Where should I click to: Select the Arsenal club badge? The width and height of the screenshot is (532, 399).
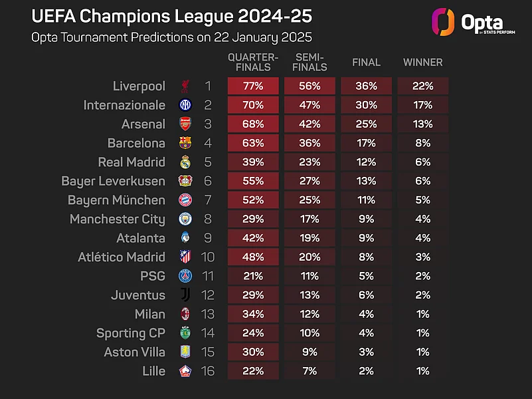point(185,124)
